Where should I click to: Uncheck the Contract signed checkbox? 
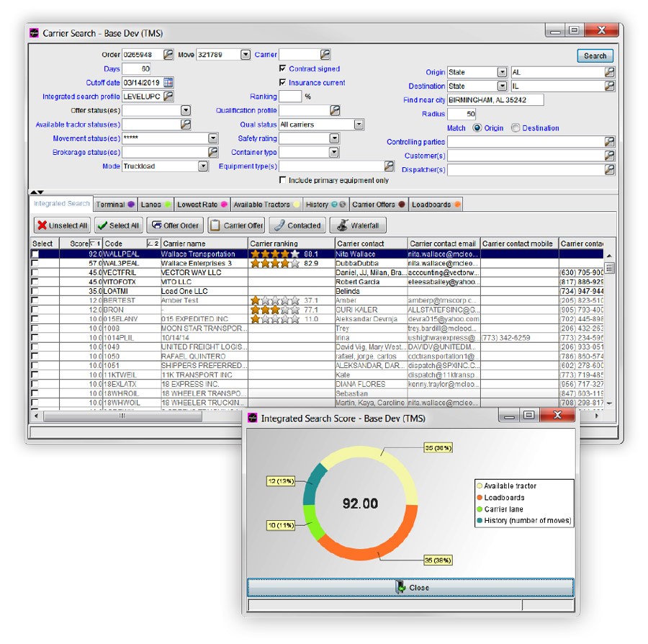283,69
